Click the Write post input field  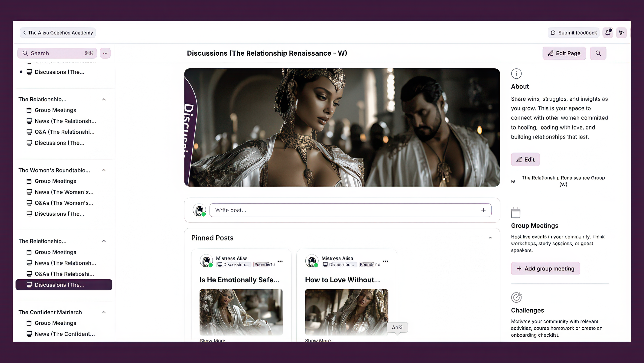pyautogui.click(x=345, y=210)
